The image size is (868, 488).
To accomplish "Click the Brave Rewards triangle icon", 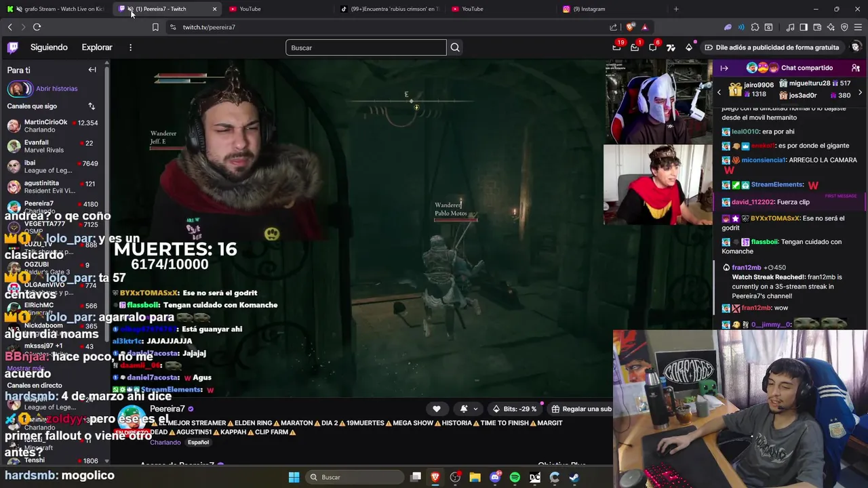I will tap(644, 27).
